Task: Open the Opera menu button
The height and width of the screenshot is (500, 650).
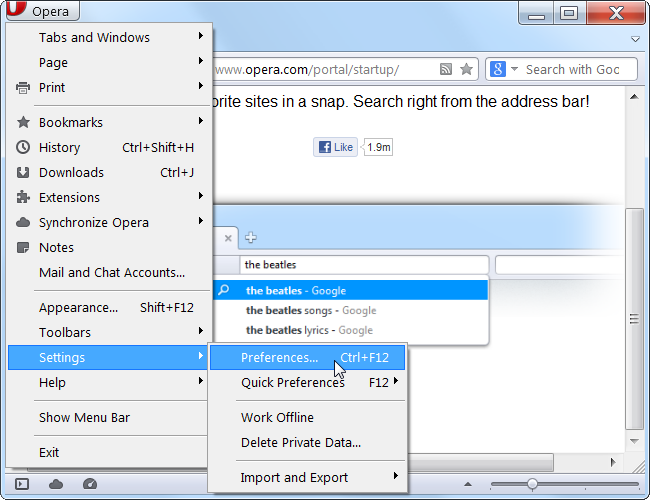Action: coord(43,10)
